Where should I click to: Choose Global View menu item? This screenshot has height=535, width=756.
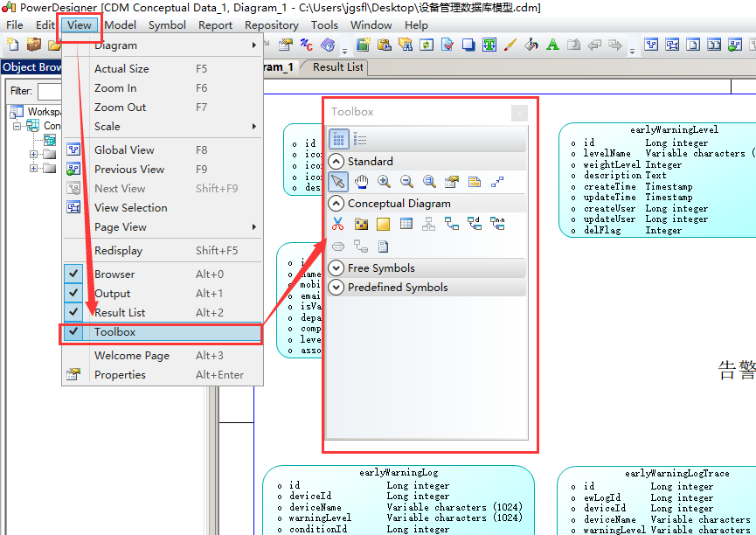pyautogui.click(x=163, y=150)
